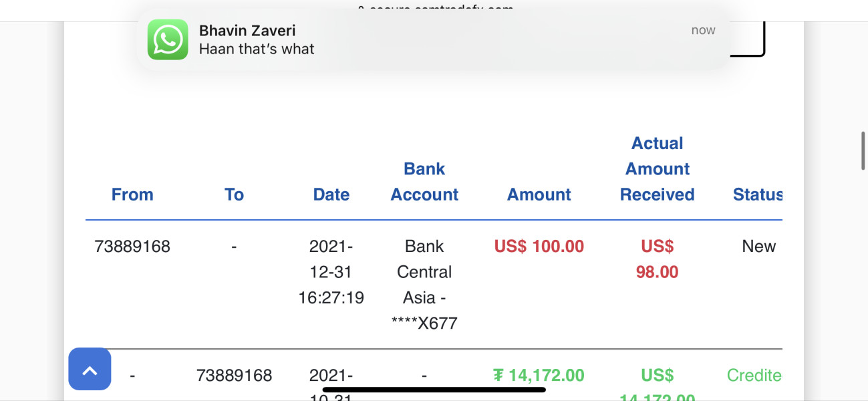
Task: Click the Bank Central Asia account cell
Action: click(x=424, y=285)
